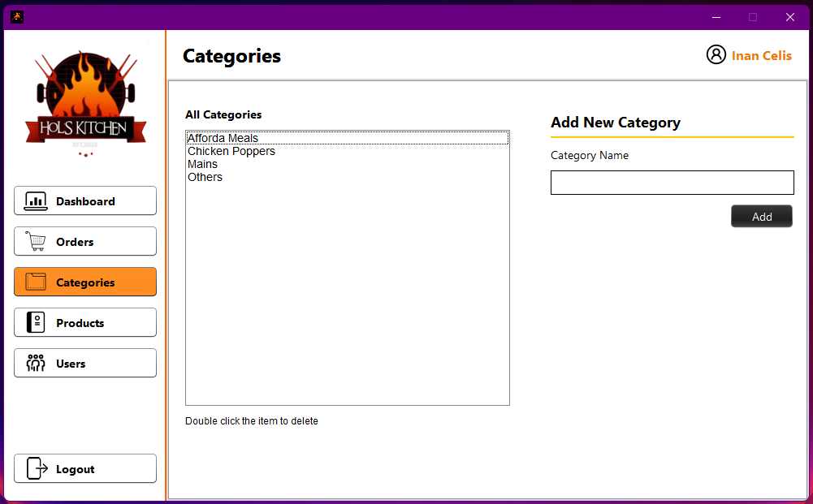Image resolution: width=813 pixels, height=504 pixels.
Task: Select the Others category entry
Action: click(x=205, y=177)
